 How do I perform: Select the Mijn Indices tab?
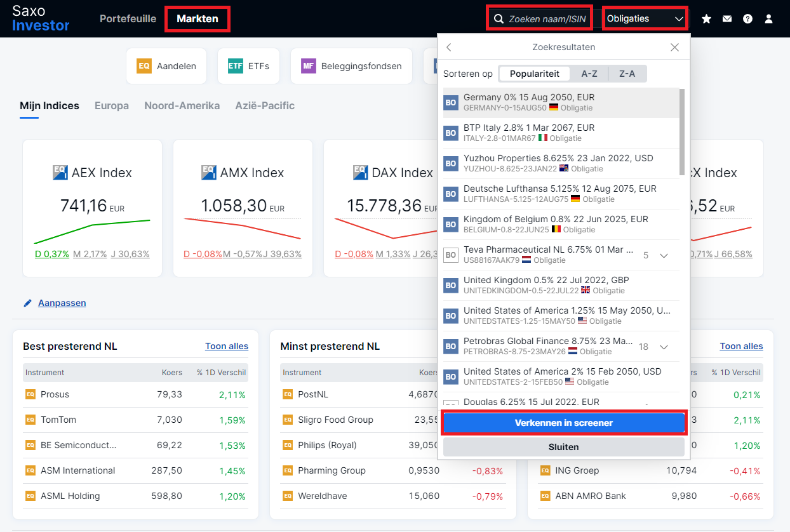tap(50, 105)
